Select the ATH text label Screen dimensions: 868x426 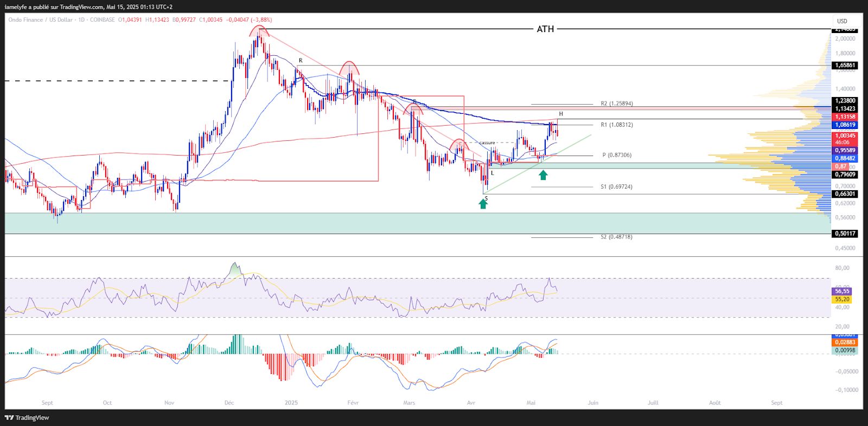tap(545, 29)
